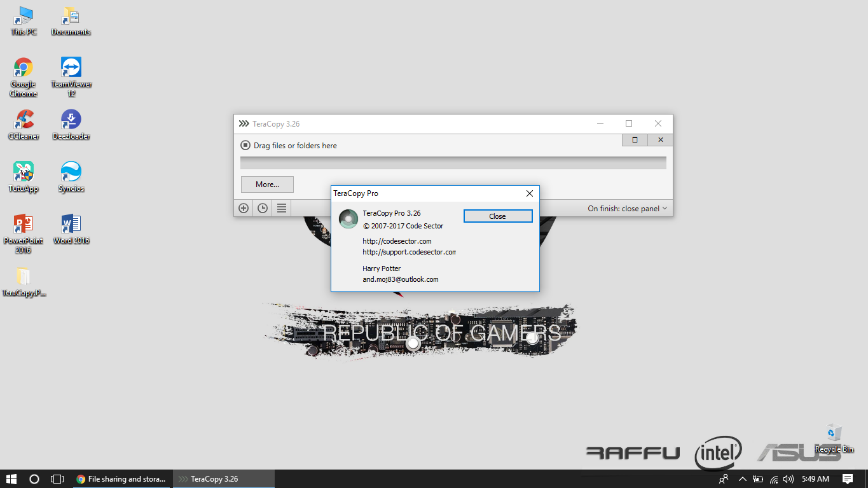Select the TeamViewer 12 desktop shortcut
This screenshot has width=868, height=488.
tap(71, 78)
